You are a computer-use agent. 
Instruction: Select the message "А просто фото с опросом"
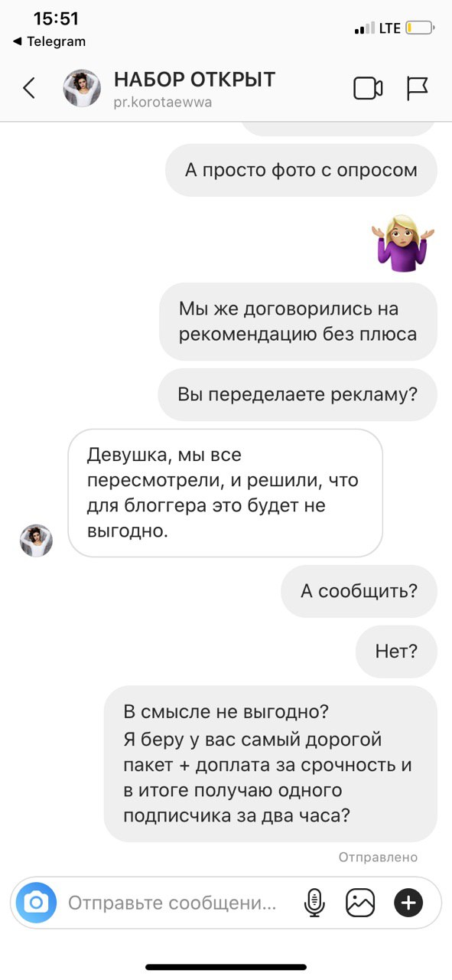301,169
